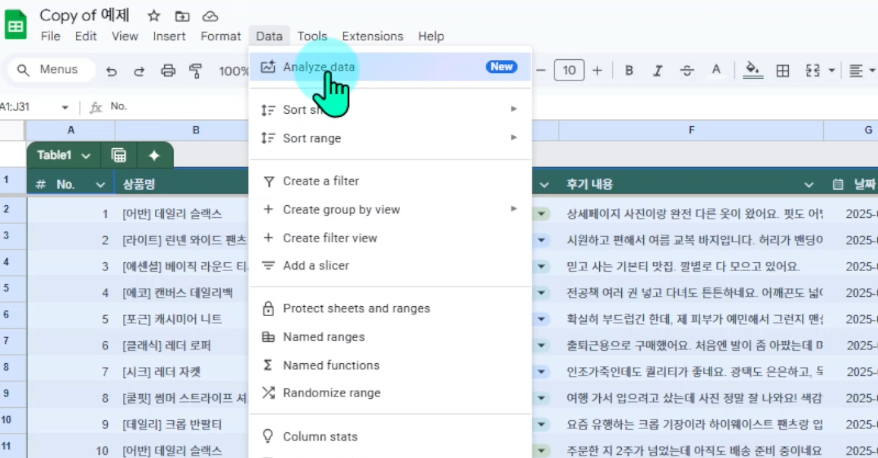Click the Print icon in toolbar
This screenshot has height=458, width=878.
tap(167, 71)
